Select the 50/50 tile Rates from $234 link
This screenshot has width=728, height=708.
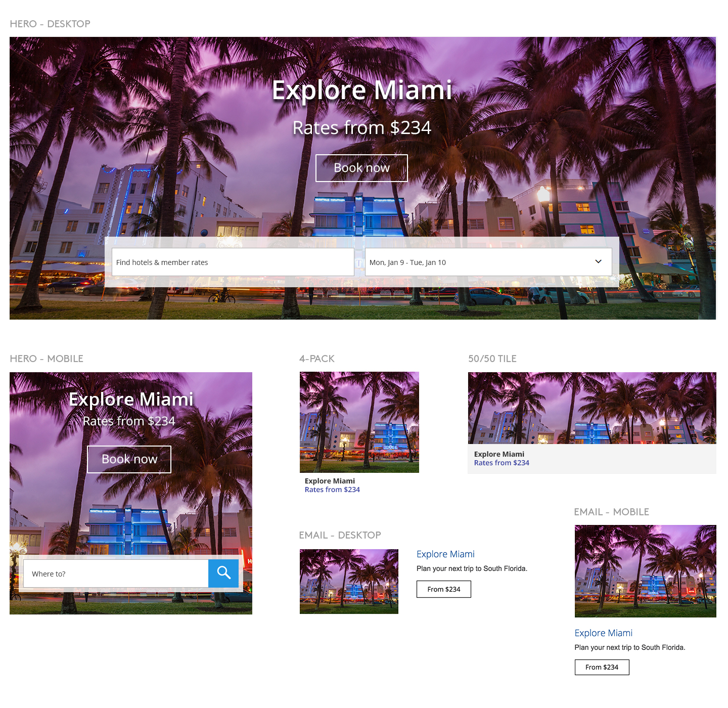(502, 463)
